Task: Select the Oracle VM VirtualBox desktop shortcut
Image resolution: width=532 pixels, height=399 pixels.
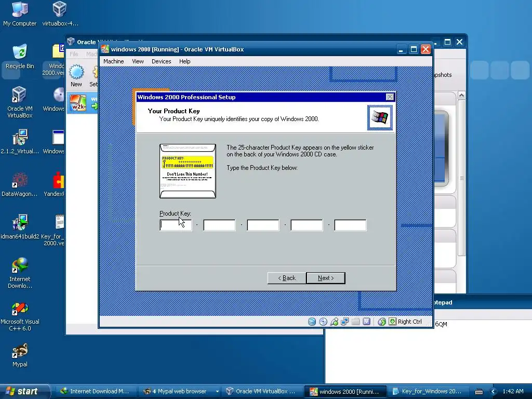Action: 20,102
